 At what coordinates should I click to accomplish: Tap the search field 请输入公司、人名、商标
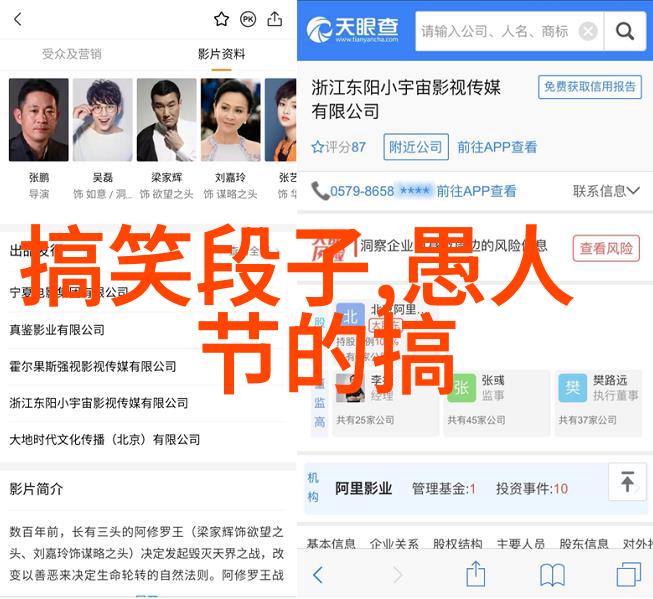496,31
